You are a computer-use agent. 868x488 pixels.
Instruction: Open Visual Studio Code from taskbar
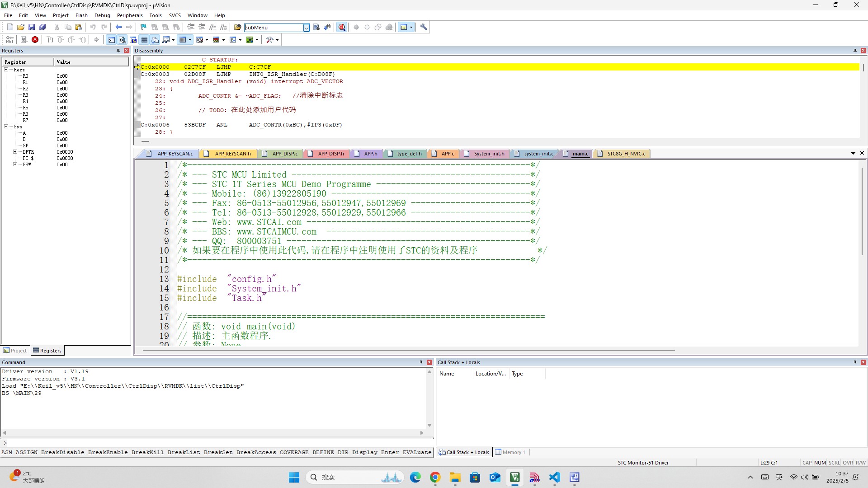click(555, 477)
